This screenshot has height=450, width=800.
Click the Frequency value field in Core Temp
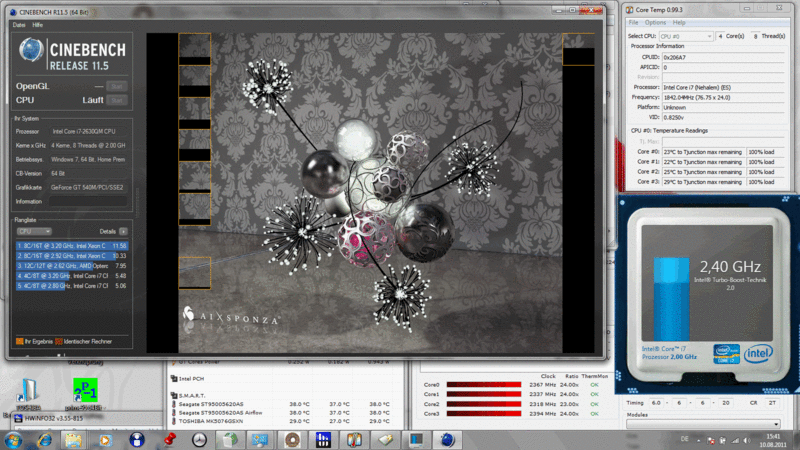[x=723, y=97]
